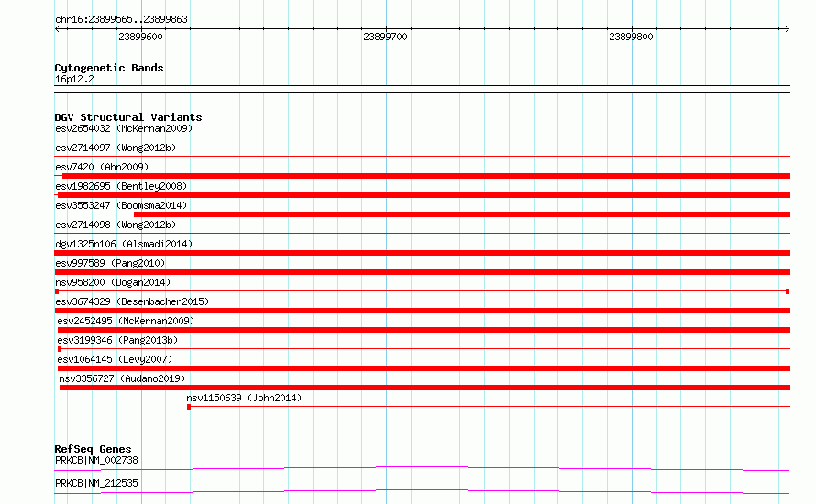Image resolution: width=816 pixels, height=504 pixels.
Task: Open the esv2714098 (Wong2012b) variant label
Action: (116, 225)
